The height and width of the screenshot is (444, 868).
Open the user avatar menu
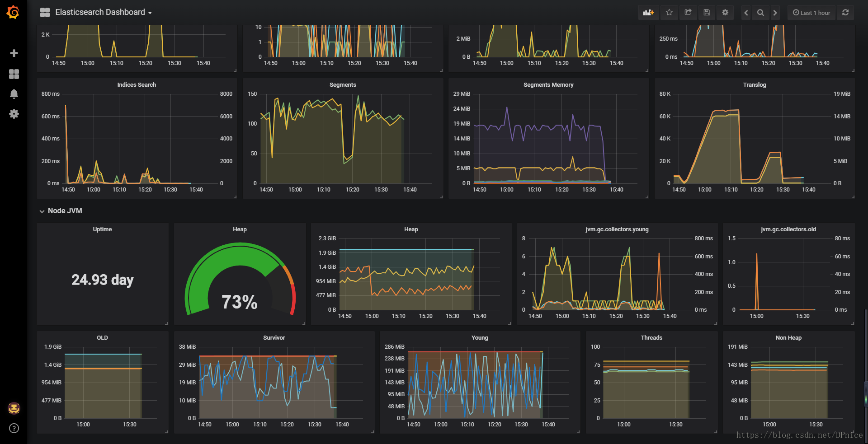click(14, 408)
